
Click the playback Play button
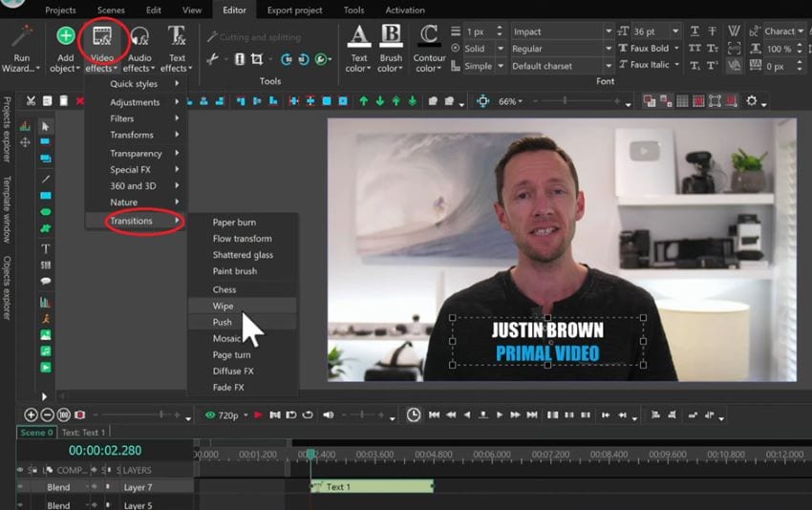(x=500, y=414)
